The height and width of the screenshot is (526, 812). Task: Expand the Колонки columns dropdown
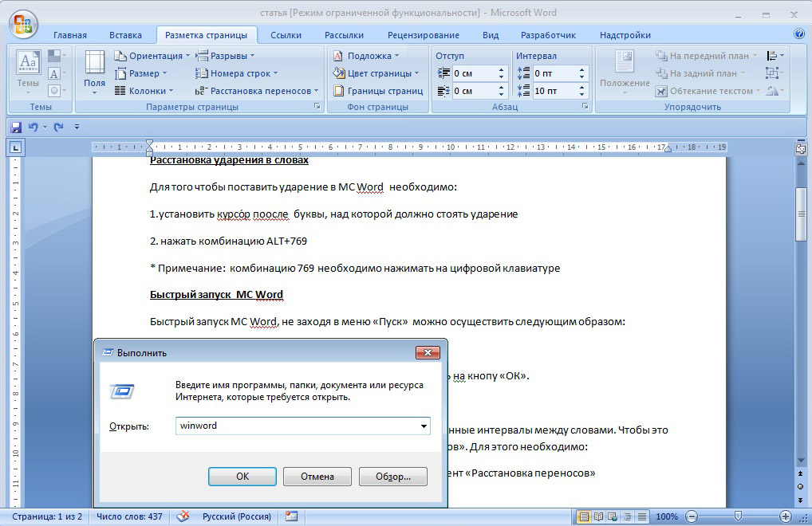pyautogui.click(x=144, y=91)
